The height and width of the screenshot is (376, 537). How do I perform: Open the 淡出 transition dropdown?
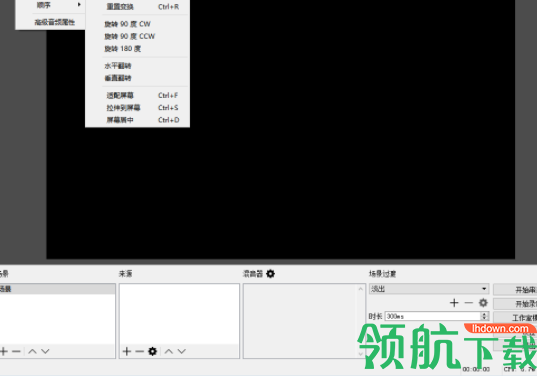tap(429, 289)
